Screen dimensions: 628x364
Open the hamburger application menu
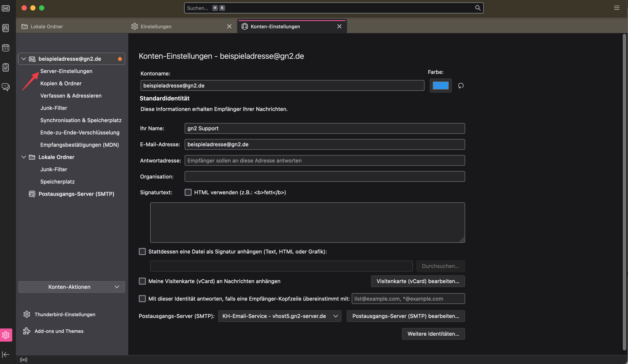616,8
